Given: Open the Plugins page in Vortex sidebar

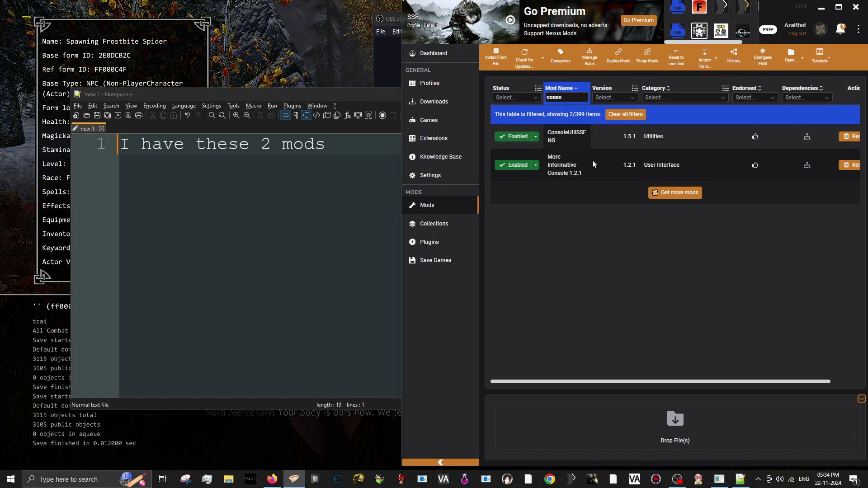Looking at the screenshot, I should 440,242.
